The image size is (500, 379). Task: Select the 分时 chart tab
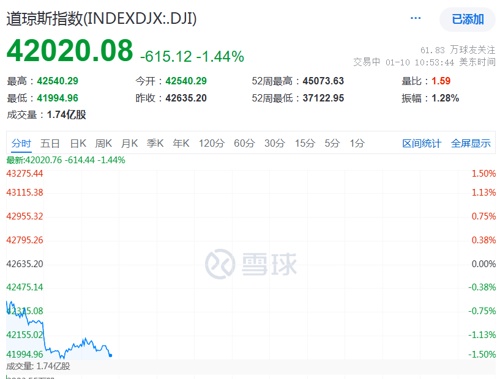21,143
